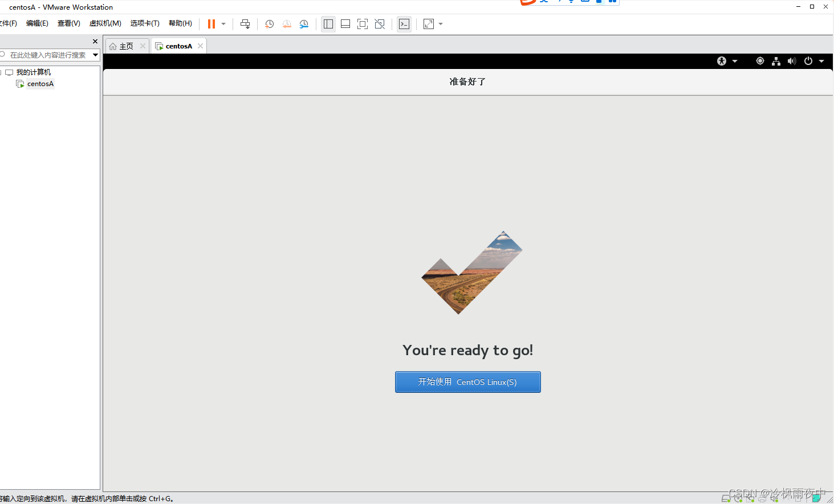Select 我的计算机 in the library tree

pyautogui.click(x=34, y=72)
